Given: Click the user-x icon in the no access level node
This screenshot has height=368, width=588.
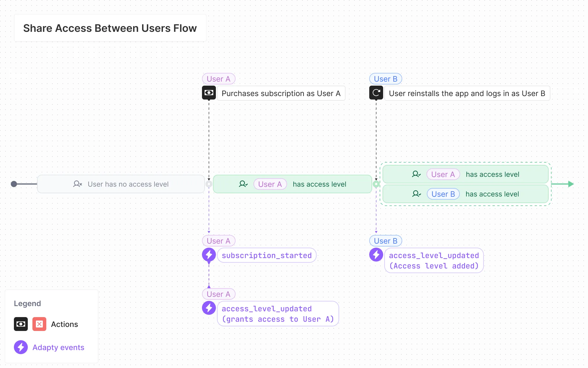Looking at the screenshot, I should tap(78, 184).
